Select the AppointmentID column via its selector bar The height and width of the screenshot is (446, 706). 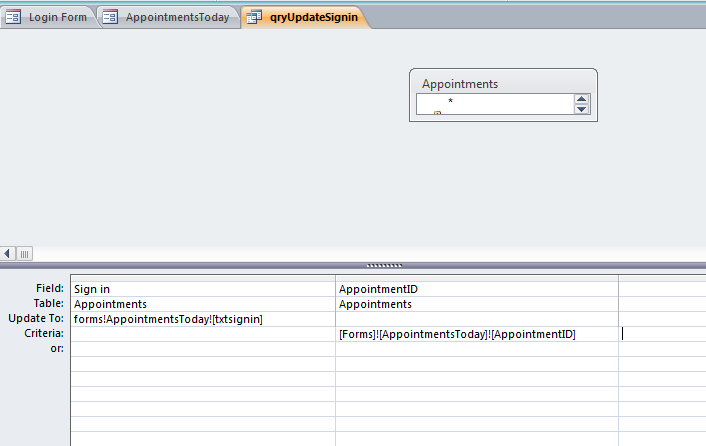pos(477,278)
